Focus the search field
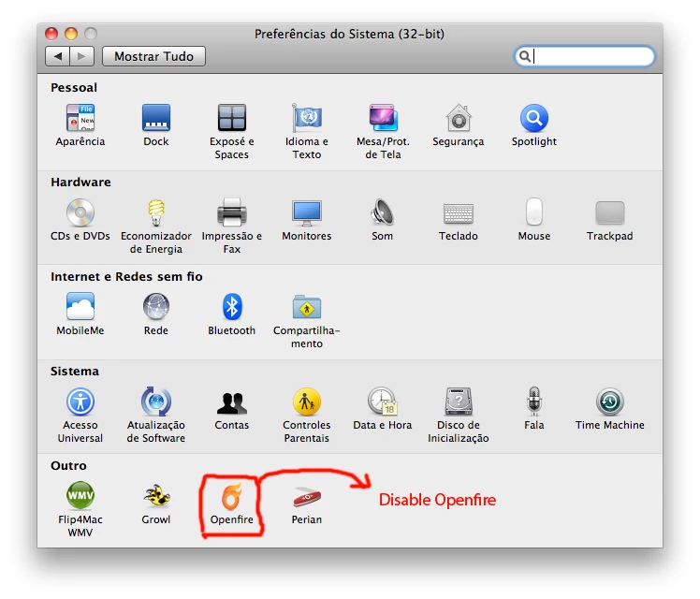The width and height of the screenshot is (700, 599). click(584, 56)
